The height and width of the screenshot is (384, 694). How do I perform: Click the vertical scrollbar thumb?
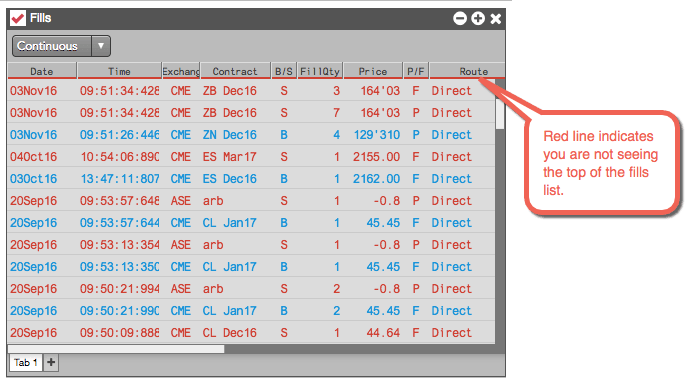pyautogui.click(x=500, y=114)
